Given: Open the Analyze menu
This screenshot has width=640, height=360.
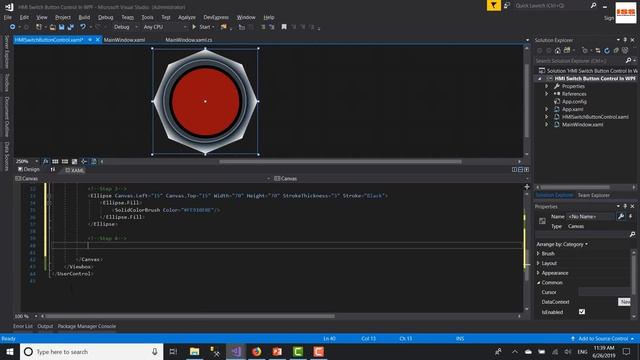Looking at the screenshot, I should coord(187,17).
